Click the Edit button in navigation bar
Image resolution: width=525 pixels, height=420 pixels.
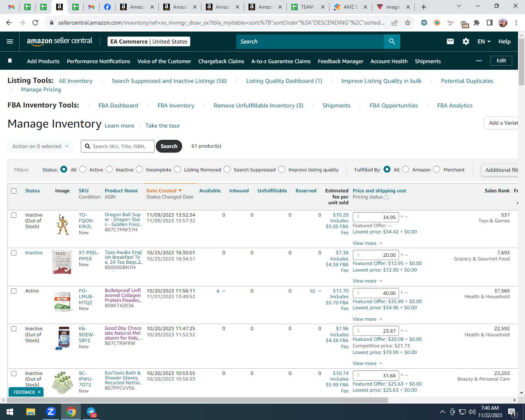[501, 61]
